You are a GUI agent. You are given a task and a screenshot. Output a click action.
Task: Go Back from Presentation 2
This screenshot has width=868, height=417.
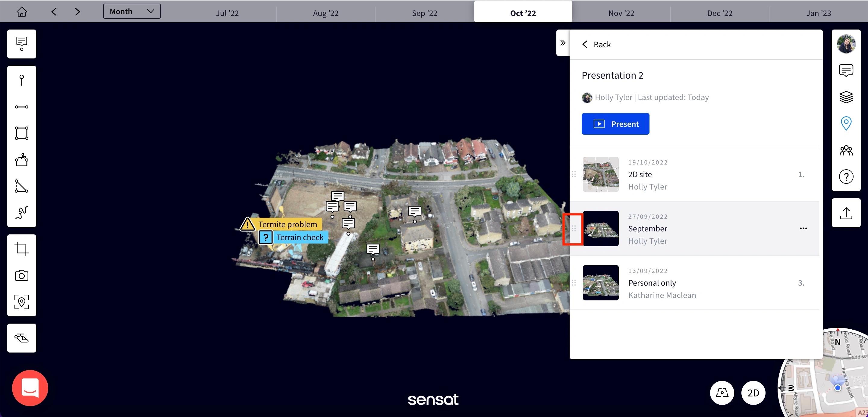596,45
